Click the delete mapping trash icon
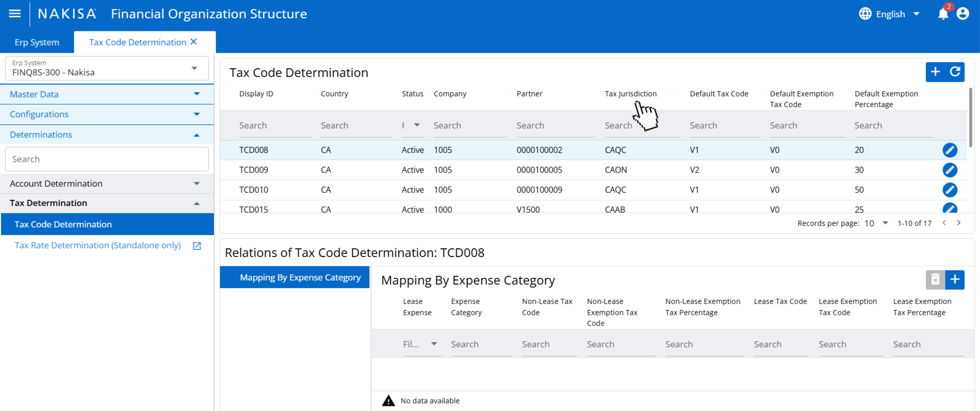Screen dimensions: 980x411 click(935, 279)
